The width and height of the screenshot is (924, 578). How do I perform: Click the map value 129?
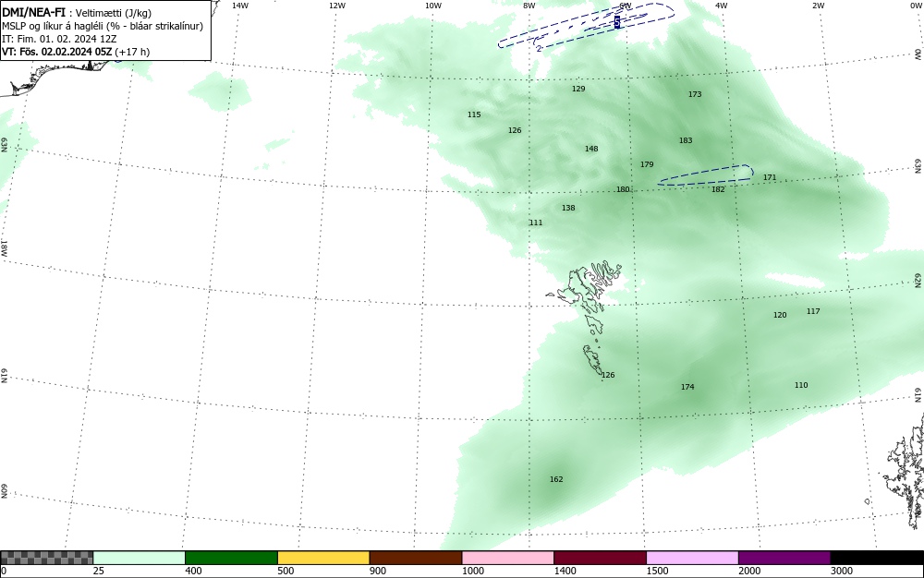click(578, 89)
